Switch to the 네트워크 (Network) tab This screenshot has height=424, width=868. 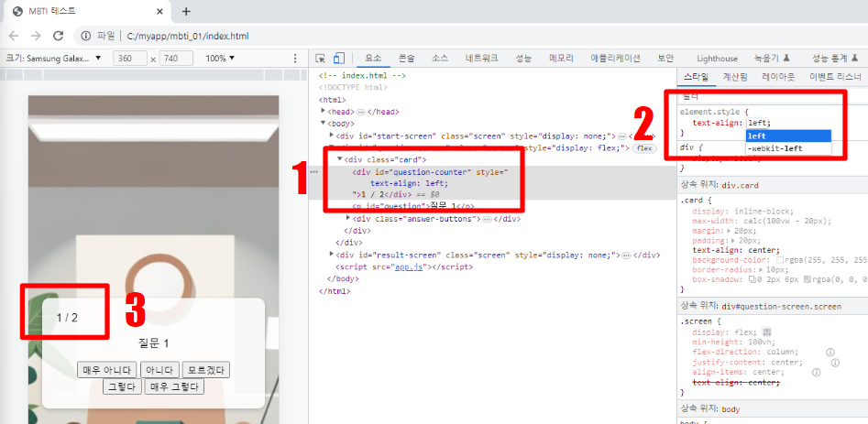click(x=481, y=58)
